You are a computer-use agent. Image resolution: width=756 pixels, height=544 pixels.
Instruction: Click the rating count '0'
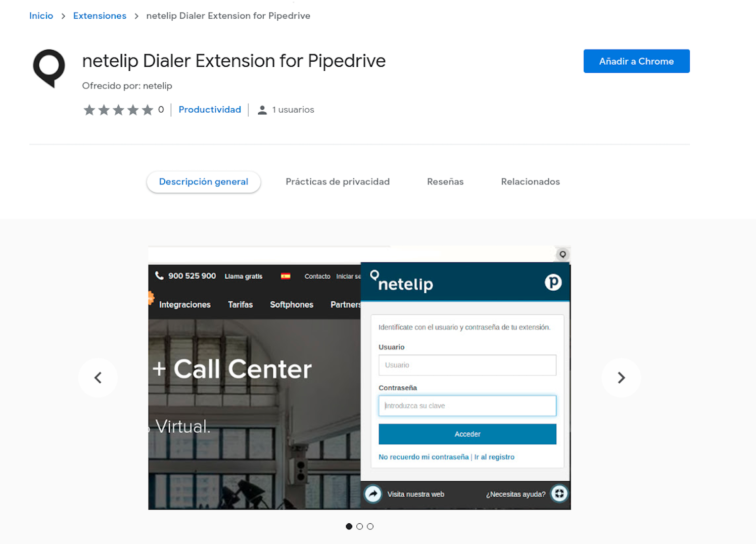tap(161, 110)
